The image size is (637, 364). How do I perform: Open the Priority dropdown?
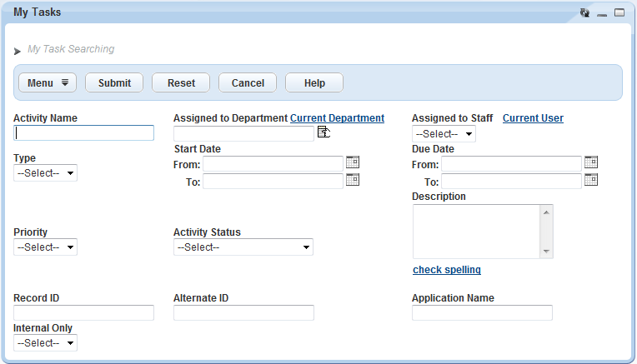[46, 247]
